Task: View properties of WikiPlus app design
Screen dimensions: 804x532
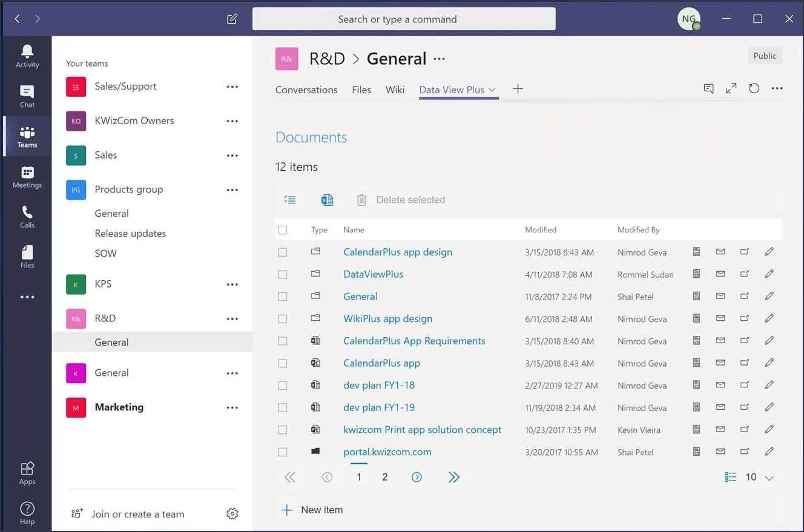Action: pos(696,318)
